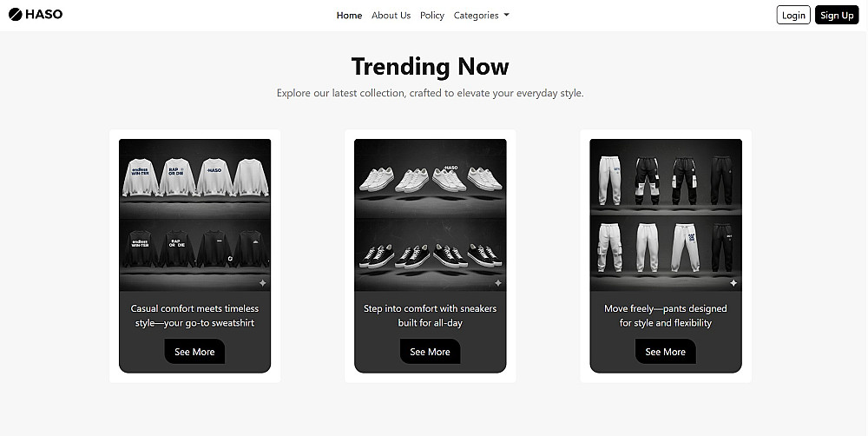Click See More under sneakers card
Viewport: 868px width, 436px height.
tap(430, 352)
